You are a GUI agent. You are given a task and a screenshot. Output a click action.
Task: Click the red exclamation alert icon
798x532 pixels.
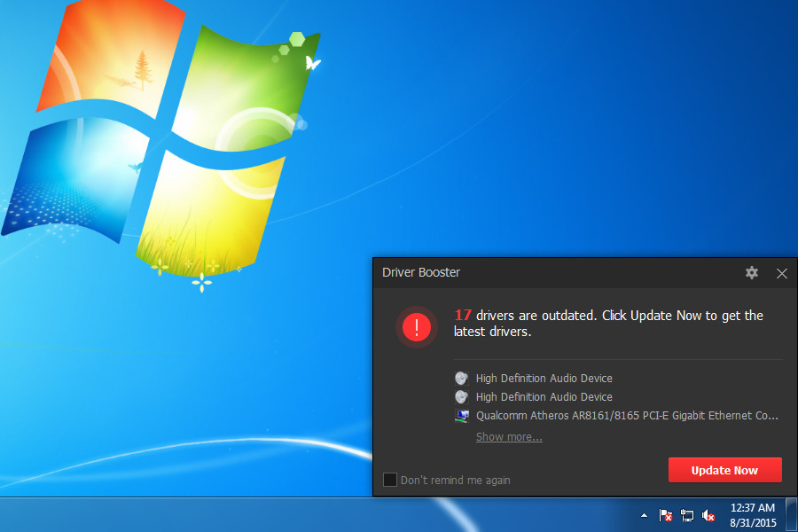(x=416, y=327)
